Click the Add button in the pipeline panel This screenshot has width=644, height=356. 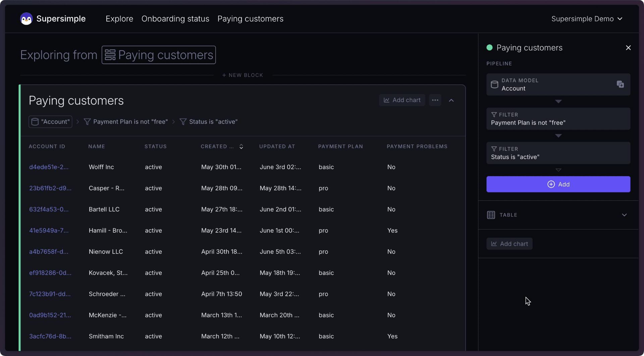pyautogui.click(x=558, y=184)
